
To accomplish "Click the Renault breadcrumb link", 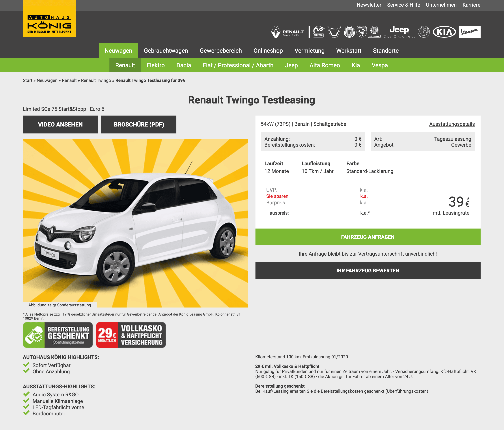I will [69, 80].
